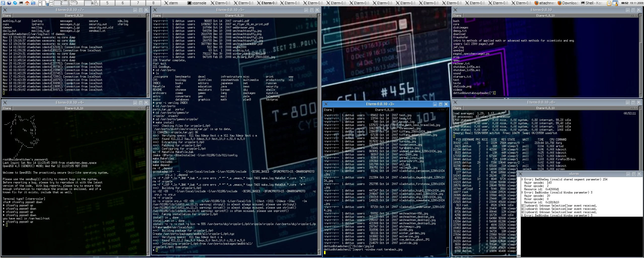Open the blue folder file manager icon
This screenshot has width=644, height=258.
(x=33, y=3)
